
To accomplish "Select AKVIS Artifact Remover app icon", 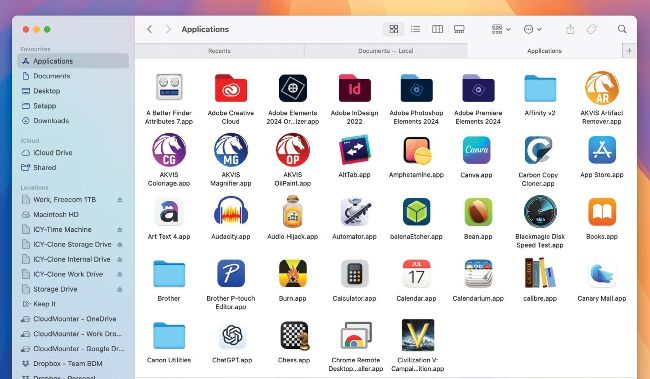I will point(602,87).
